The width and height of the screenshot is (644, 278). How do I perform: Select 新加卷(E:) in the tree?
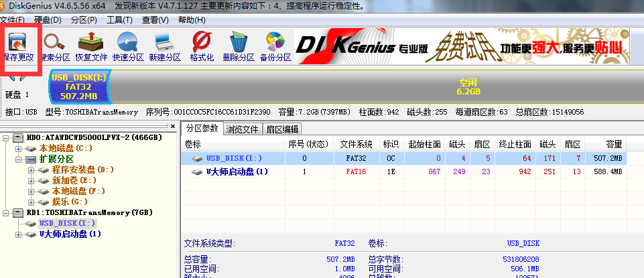[72, 180]
